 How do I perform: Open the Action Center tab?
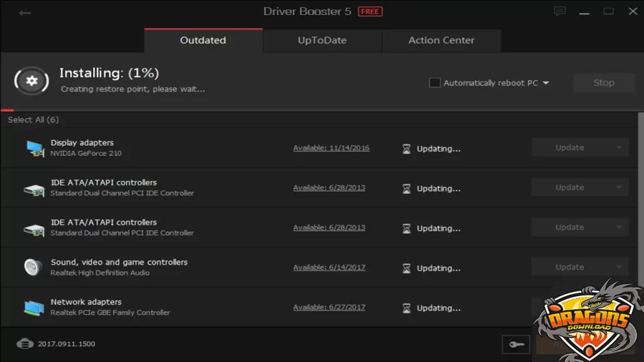click(x=441, y=40)
